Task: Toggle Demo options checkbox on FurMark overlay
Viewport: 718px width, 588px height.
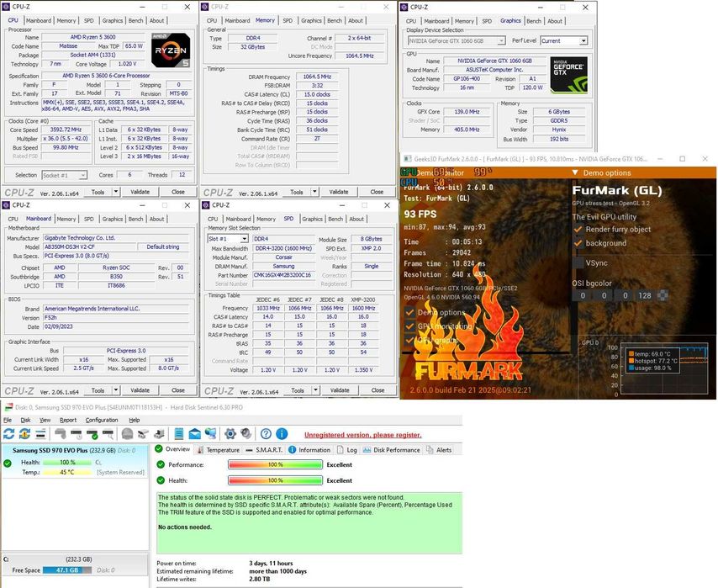Action: coord(409,313)
